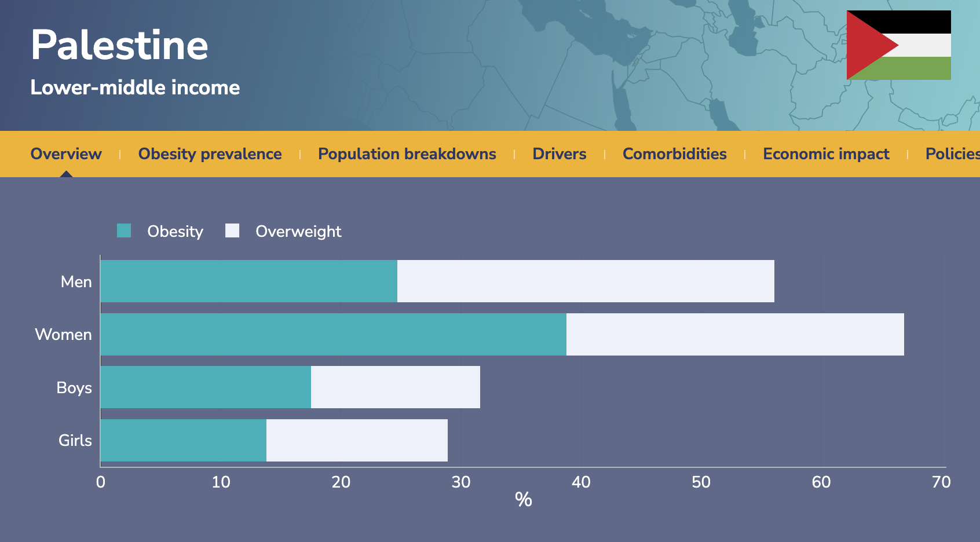
Task: Click the Obesity legend label
Action: click(175, 232)
